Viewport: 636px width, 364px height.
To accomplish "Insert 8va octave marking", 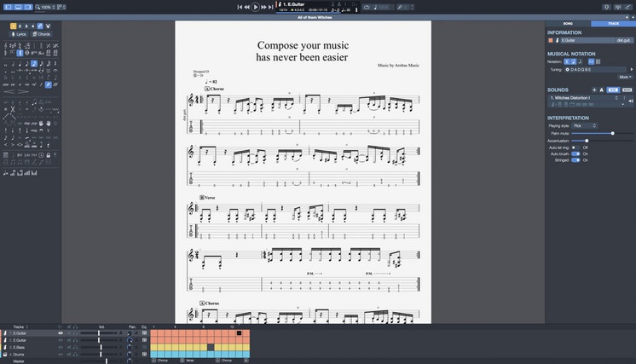I will 34,53.
